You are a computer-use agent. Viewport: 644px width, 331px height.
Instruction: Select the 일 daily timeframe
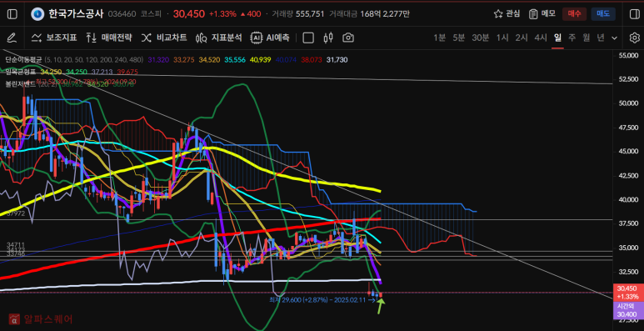click(557, 38)
